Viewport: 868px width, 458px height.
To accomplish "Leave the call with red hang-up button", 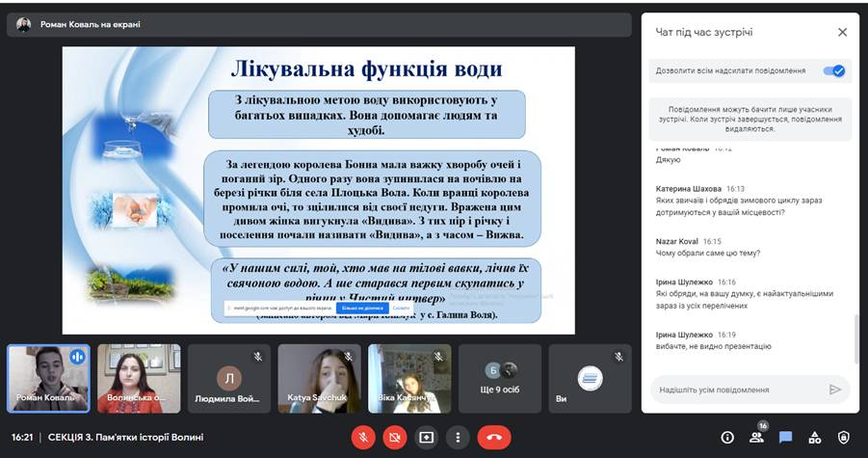I will click(x=493, y=437).
